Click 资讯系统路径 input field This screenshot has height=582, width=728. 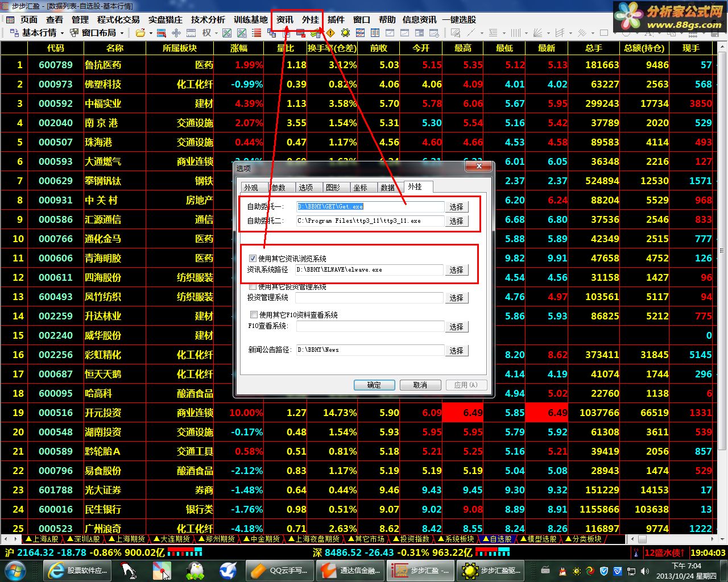[370, 270]
